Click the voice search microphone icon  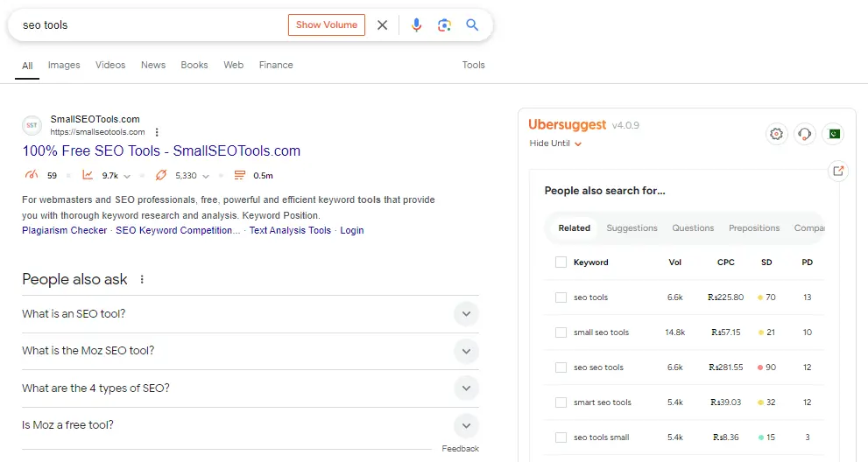(x=417, y=25)
